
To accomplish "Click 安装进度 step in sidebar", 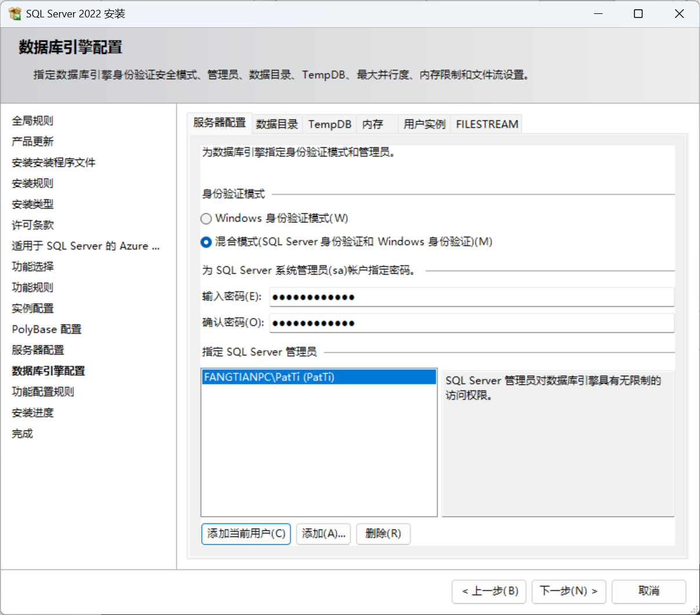I will [32, 412].
